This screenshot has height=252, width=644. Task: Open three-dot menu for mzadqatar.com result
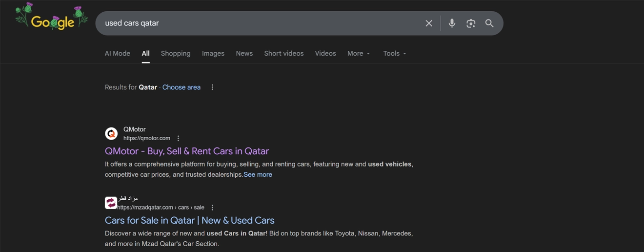click(x=212, y=208)
